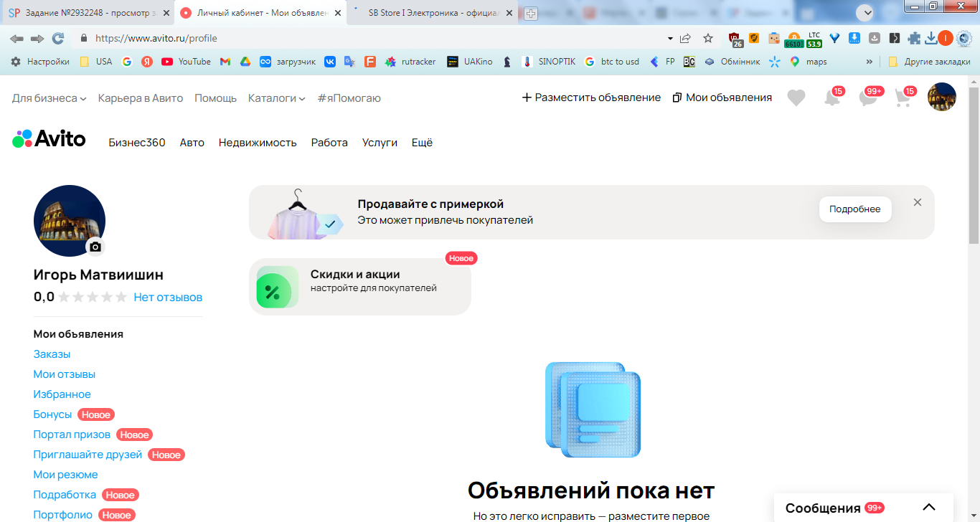Switch to the "Задание №2932248" tab

86,13
